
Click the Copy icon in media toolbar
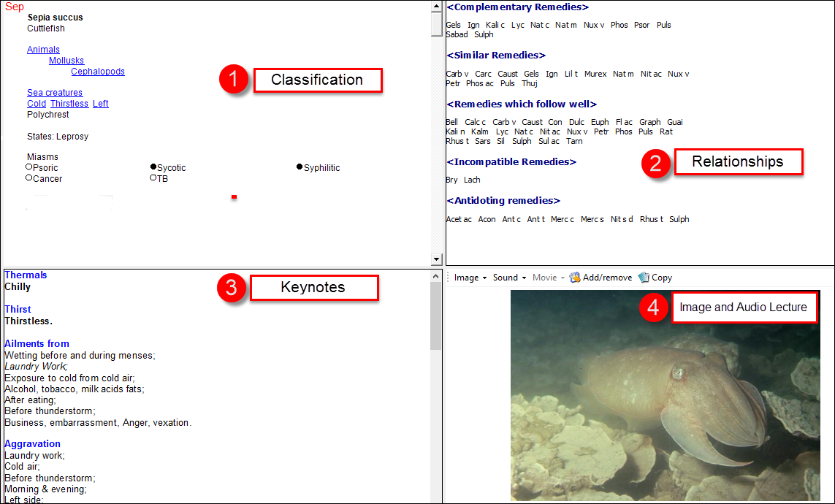coord(644,278)
